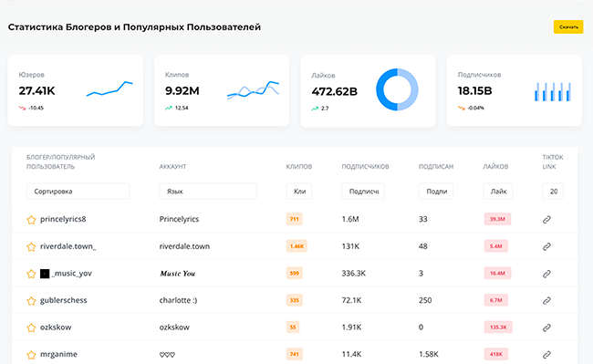Screen dimensions: 593x364
Task: Open the Клипов 9.92M stats card
Action: tap(222, 90)
